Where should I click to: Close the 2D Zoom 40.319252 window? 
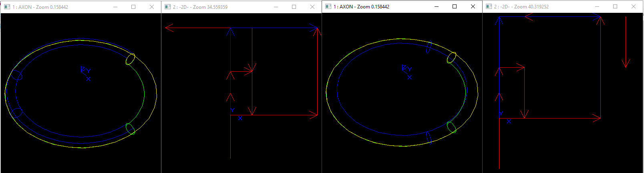634,6
